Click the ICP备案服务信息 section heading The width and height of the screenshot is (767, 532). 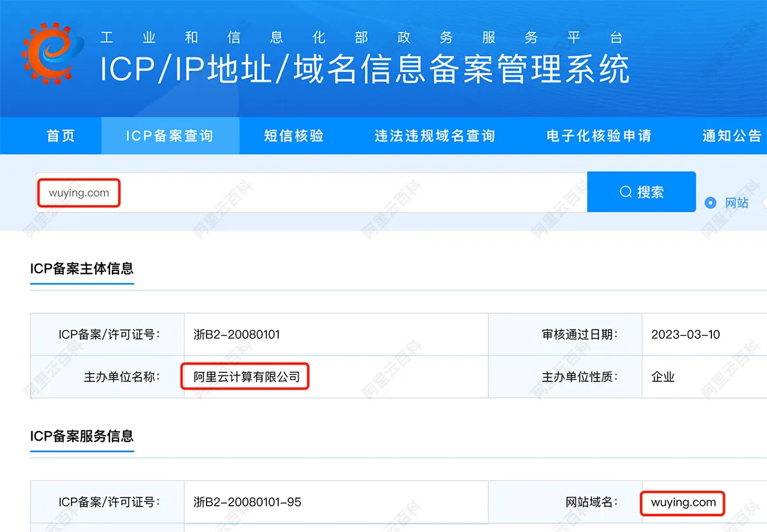[82, 437]
